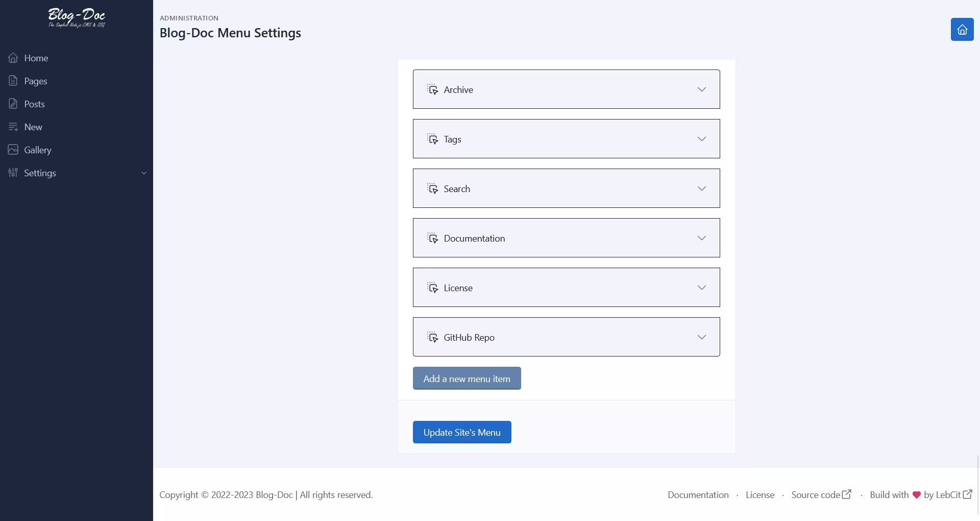The image size is (980, 521).
Task: Click the Gallery image icon in sidebar
Action: click(13, 150)
